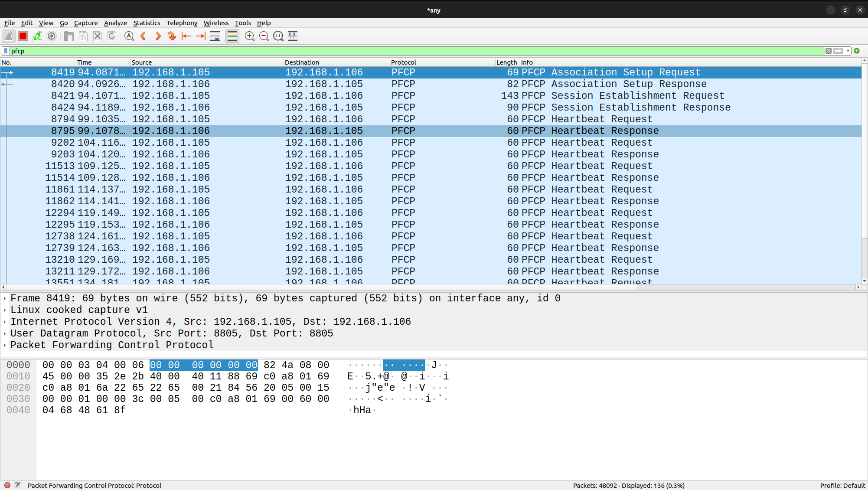Go to a specific packet
Viewport: 868px width, 490px height.
(172, 36)
